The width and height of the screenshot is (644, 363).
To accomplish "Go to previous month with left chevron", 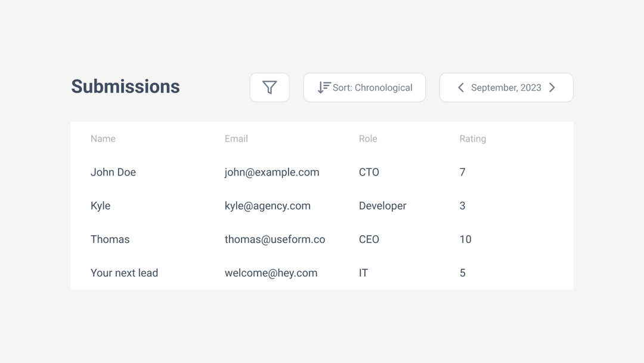I will pos(461,88).
